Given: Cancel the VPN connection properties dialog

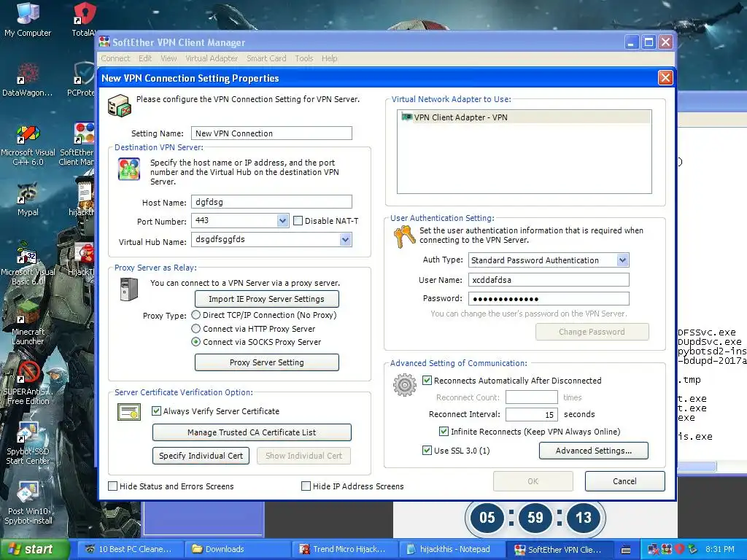Looking at the screenshot, I should point(624,481).
